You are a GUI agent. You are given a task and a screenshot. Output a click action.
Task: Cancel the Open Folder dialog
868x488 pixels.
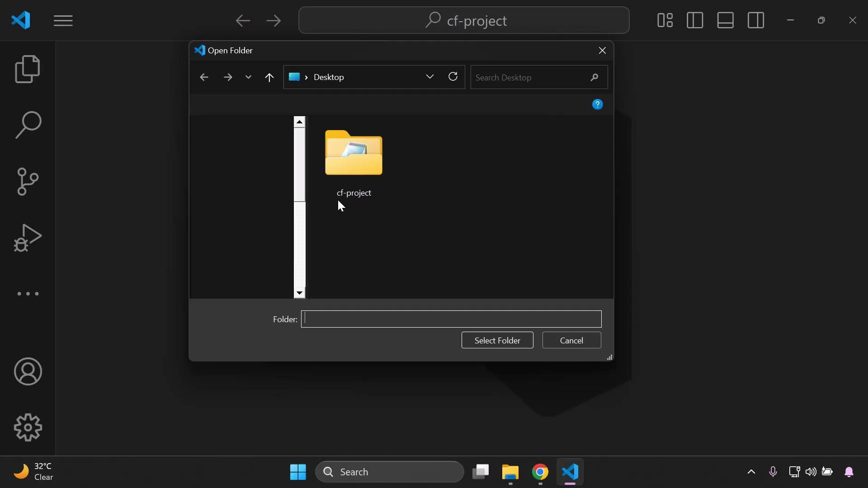click(571, 340)
